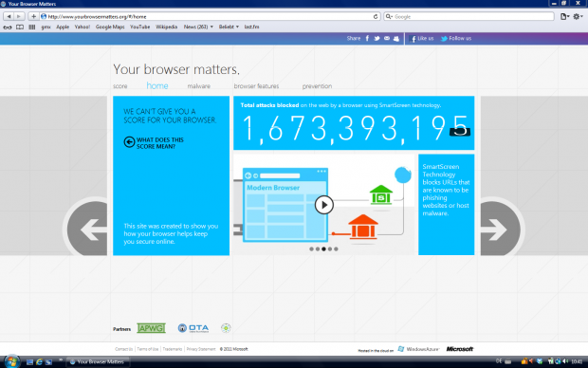Open the last.fm bookmark
The image size is (588, 368).
click(x=251, y=27)
